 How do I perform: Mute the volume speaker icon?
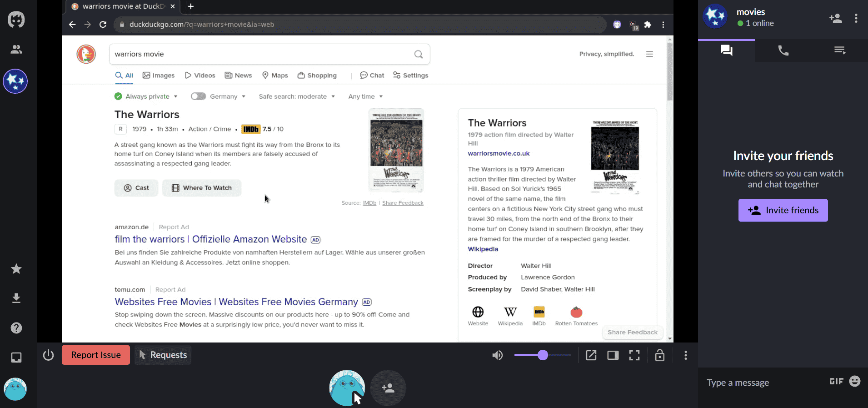pos(498,355)
